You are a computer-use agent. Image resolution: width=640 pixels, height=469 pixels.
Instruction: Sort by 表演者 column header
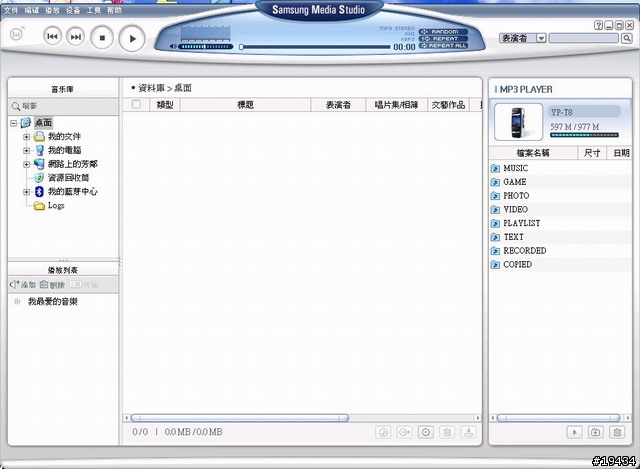[x=338, y=105]
